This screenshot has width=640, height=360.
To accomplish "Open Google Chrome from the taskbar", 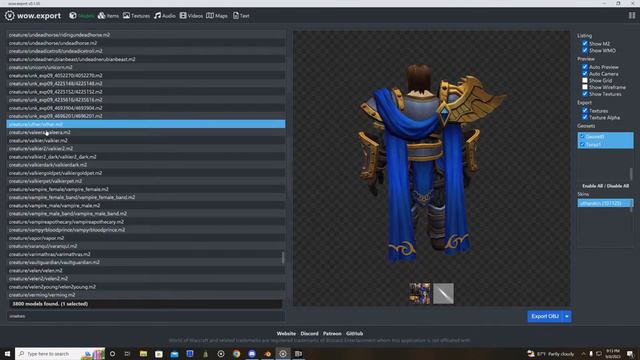I will pyautogui.click(x=236, y=353).
